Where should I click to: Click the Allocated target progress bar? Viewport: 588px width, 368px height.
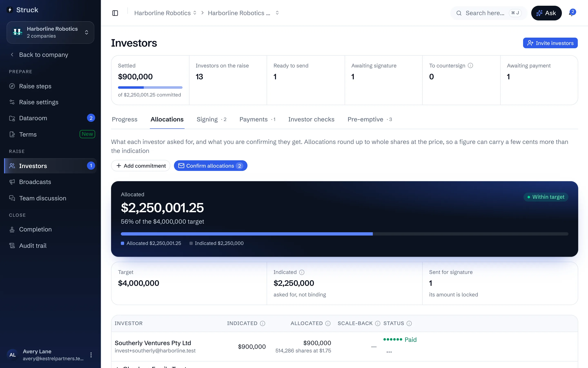(x=344, y=234)
